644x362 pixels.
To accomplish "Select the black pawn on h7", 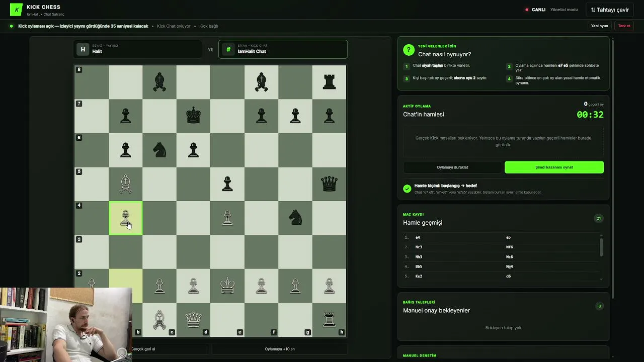I will pyautogui.click(x=329, y=116).
